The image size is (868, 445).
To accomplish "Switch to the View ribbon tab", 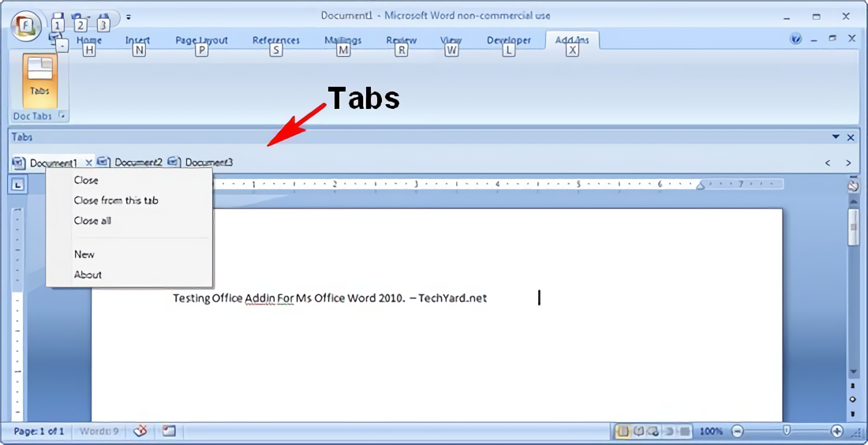I will [x=451, y=40].
